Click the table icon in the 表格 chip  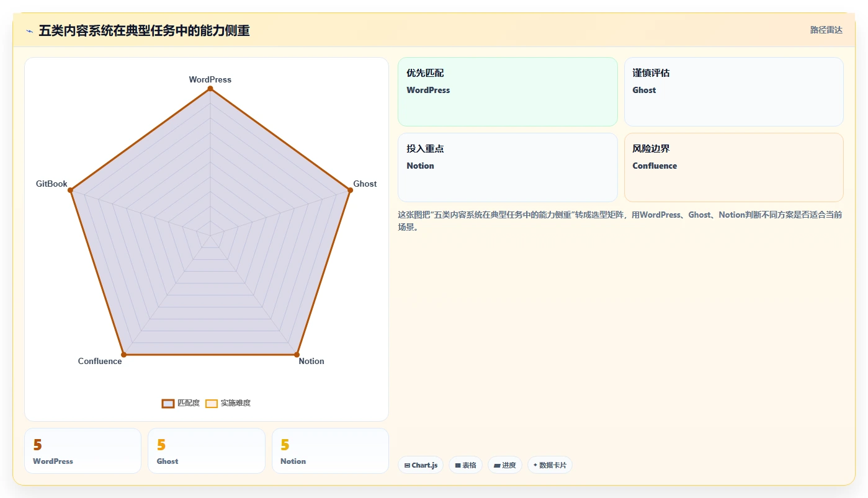coord(458,465)
